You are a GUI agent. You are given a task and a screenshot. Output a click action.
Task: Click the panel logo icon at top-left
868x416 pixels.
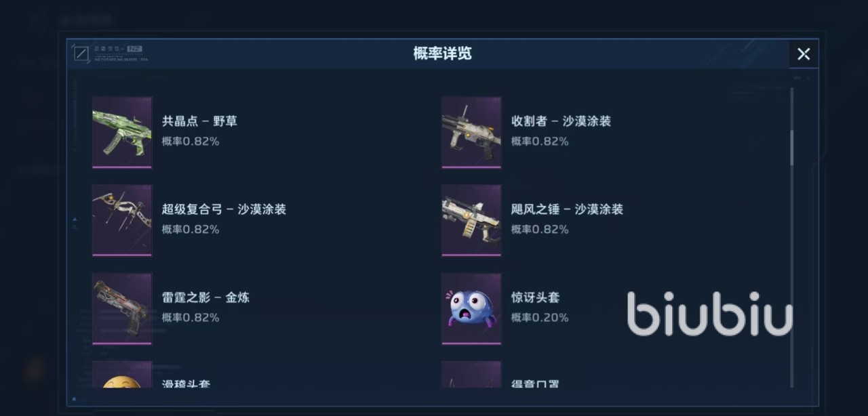coord(81,54)
